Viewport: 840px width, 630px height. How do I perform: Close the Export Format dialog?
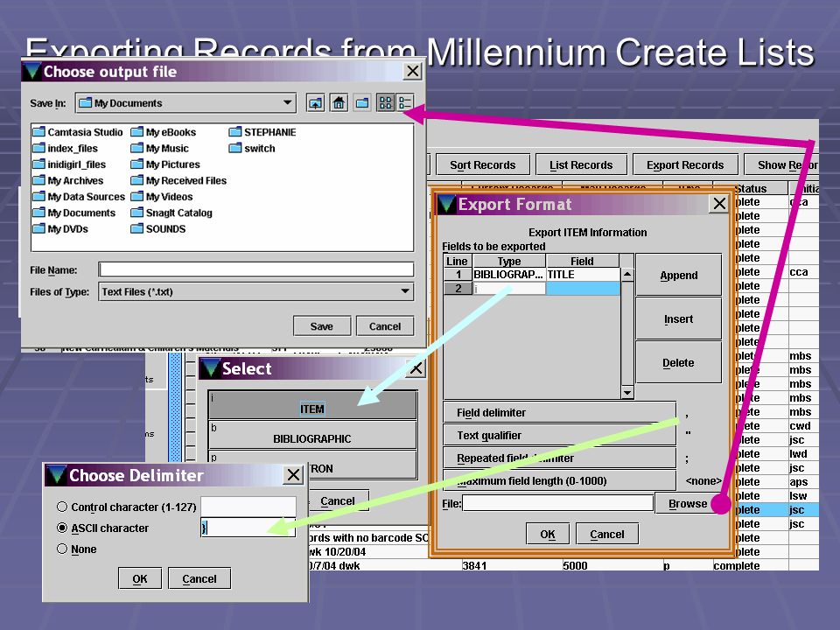point(719,204)
